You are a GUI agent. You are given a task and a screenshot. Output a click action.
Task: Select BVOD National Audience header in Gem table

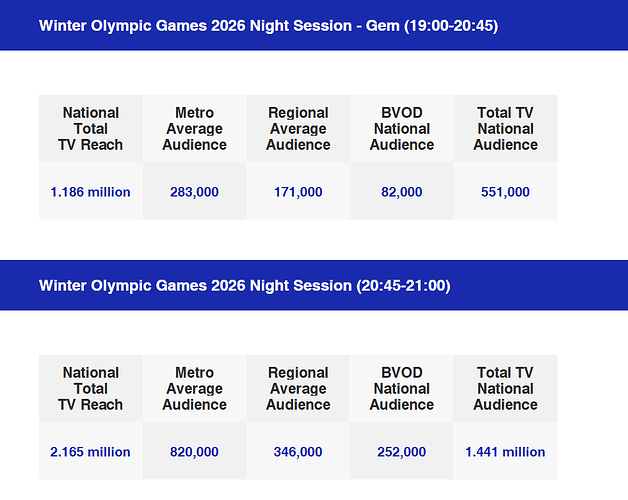(x=402, y=129)
